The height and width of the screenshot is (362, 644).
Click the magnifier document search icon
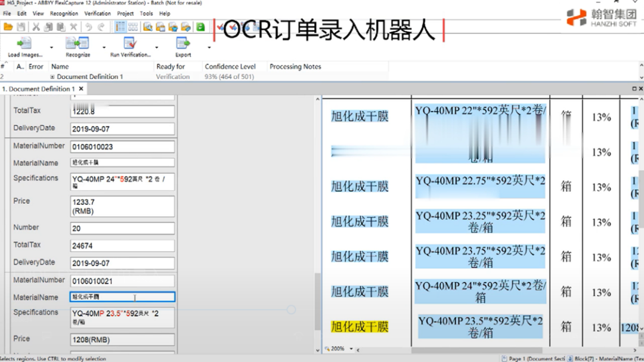click(x=147, y=27)
